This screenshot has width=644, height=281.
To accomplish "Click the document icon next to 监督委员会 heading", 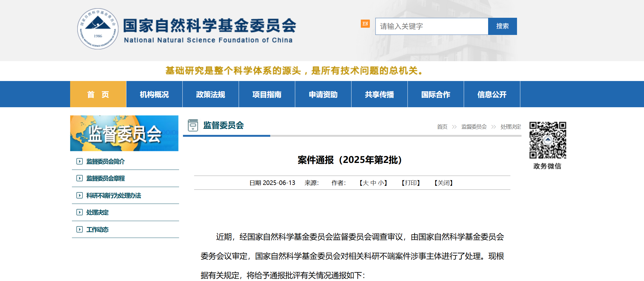I will click(193, 125).
